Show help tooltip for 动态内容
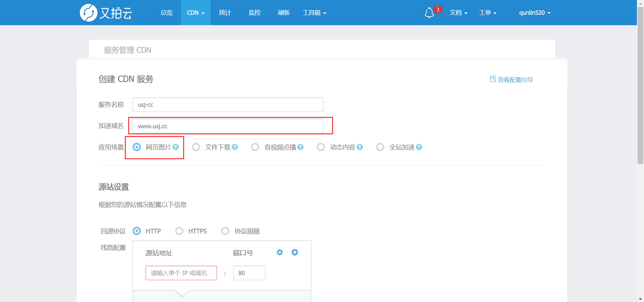Viewport: 644px width, 302px height. click(360, 147)
